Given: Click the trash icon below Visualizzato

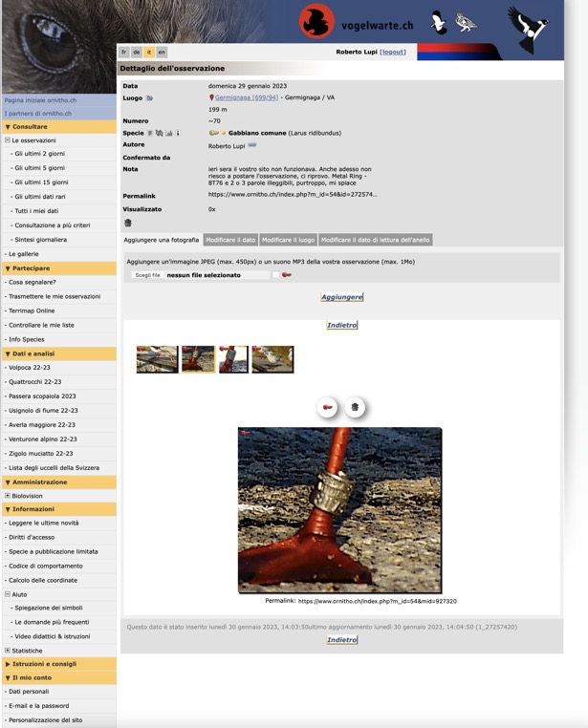Looking at the screenshot, I should 127,223.
